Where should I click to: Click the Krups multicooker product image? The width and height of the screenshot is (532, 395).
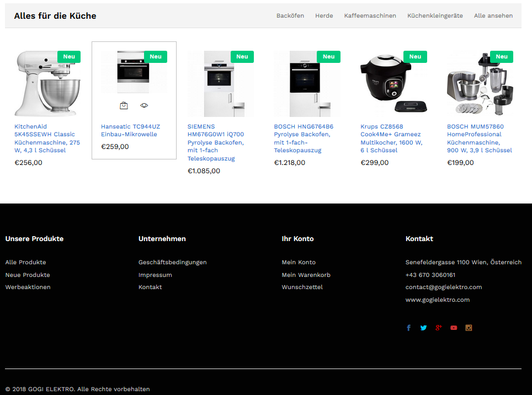pos(393,84)
